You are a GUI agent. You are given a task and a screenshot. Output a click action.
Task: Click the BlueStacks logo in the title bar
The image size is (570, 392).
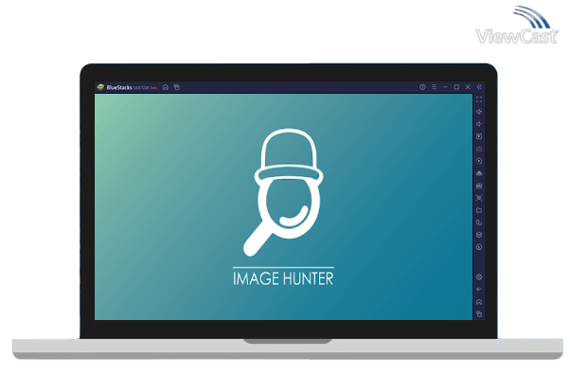coord(100,87)
